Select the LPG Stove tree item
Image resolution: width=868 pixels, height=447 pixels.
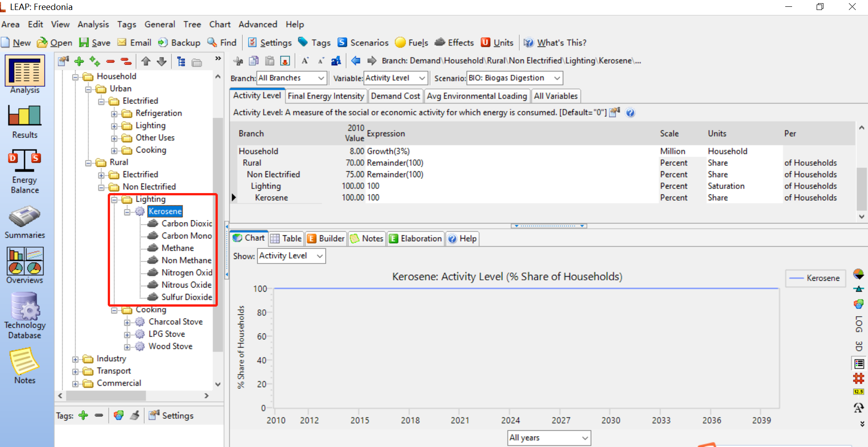coord(166,334)
